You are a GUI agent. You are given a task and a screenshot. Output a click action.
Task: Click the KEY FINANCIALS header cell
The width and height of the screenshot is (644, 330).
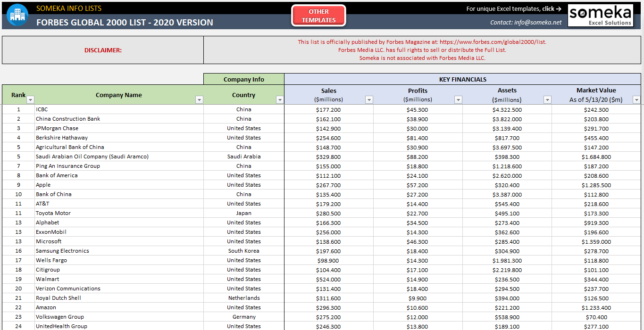click(x=463, y=79)
